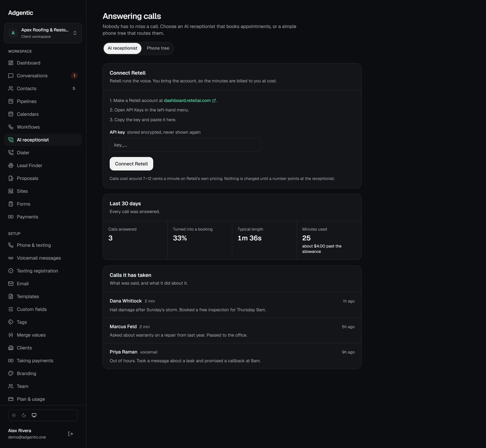Click the Forms clipboard icon
486x448 pixels.
coord(11,204)
